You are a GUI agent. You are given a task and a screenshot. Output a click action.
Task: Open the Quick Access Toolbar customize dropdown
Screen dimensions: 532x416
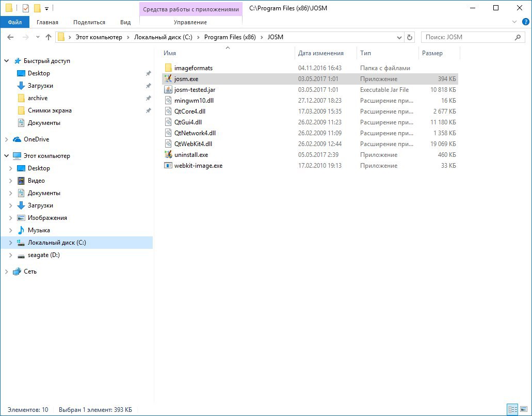coord(47,8)
